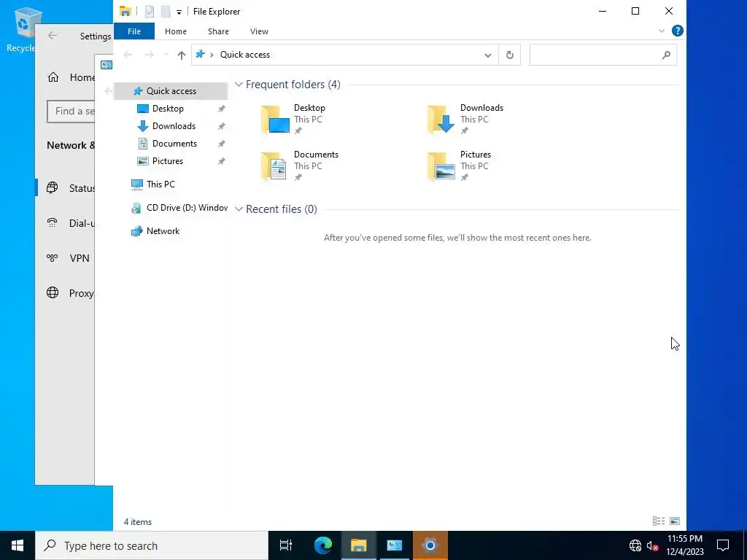Open Task View from the taskbar
Image resolution: width=747 pixels, height=560 pixels.
pos(286,545)
